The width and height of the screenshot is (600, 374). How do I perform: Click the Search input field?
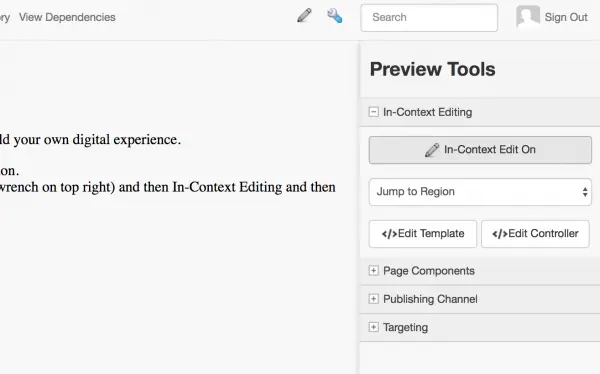(x=429, y=18)
